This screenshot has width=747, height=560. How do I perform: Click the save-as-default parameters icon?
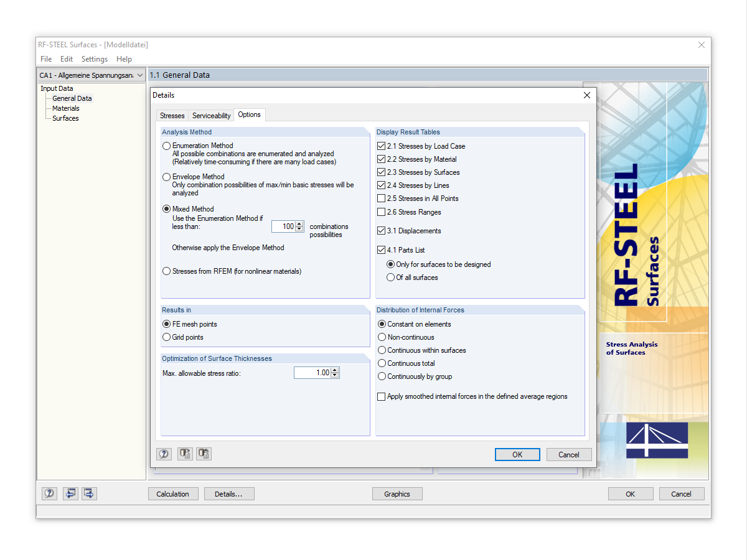185,454
